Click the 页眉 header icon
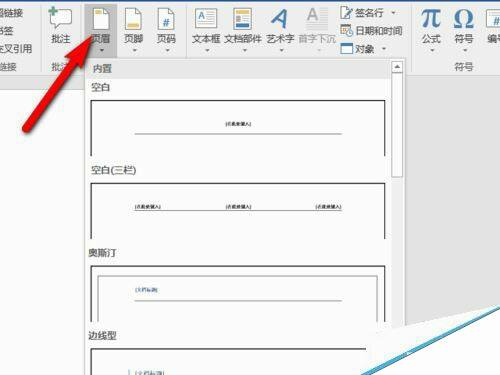500x375 pixels. click(x=101, y=19)
